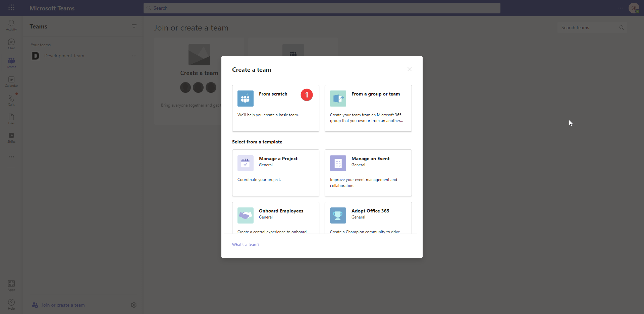The width and height of the screenshot is (644, 314).
Task: Select the Development Team row
Action: click(x=83, y=56)
